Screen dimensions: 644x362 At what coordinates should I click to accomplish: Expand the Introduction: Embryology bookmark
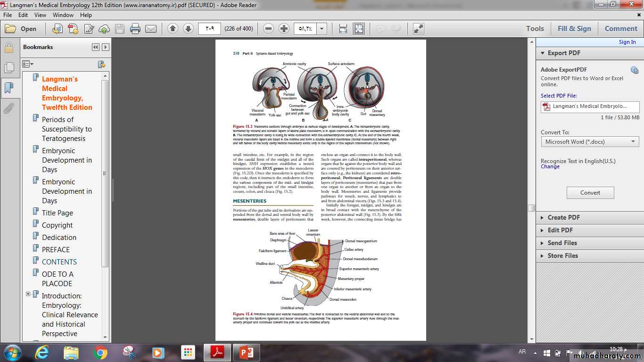point(28,294)
